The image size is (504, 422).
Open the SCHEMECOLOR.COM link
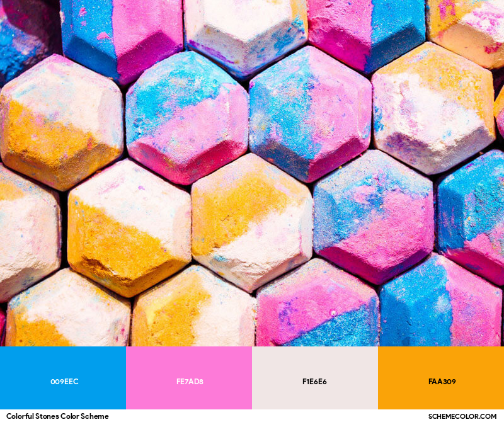[x=462, y=416]
